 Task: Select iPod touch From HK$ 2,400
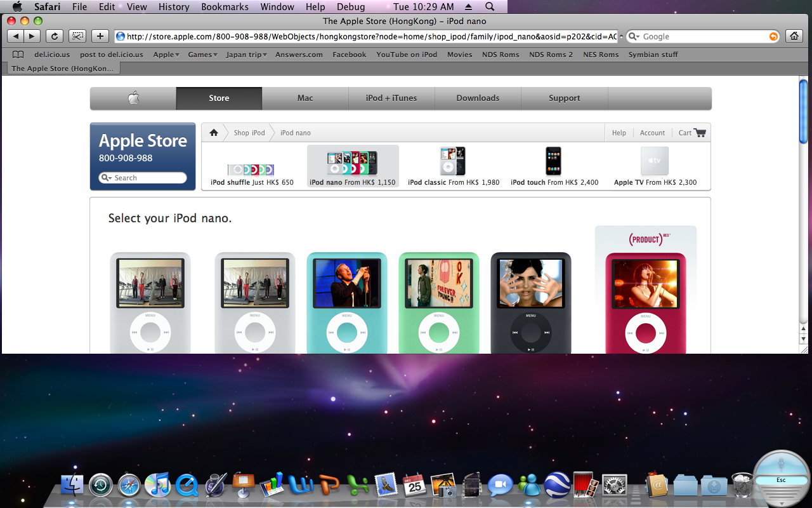click(554, 167)
